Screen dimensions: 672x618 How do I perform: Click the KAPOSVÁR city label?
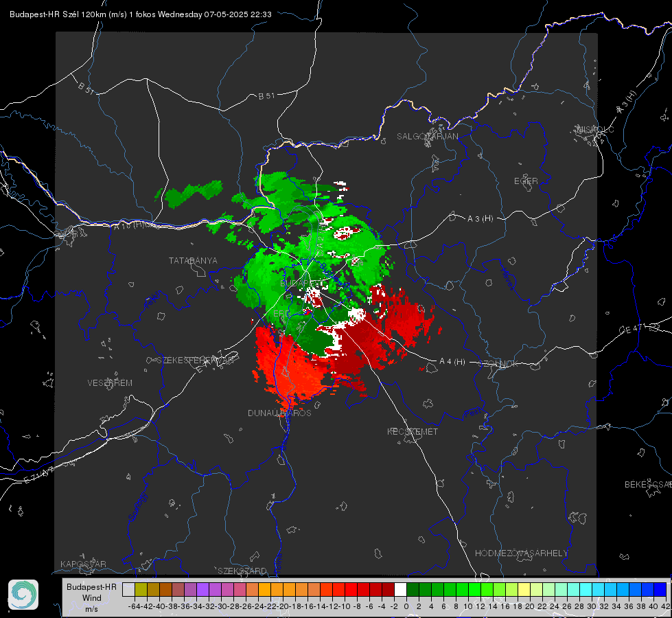[x=83, y=564]
